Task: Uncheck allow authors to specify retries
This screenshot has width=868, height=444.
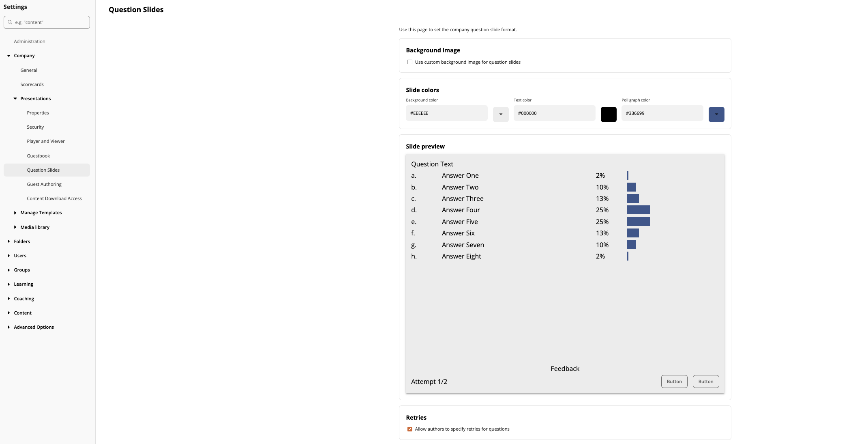Action: pyautogui.click(x=410, y=429)
